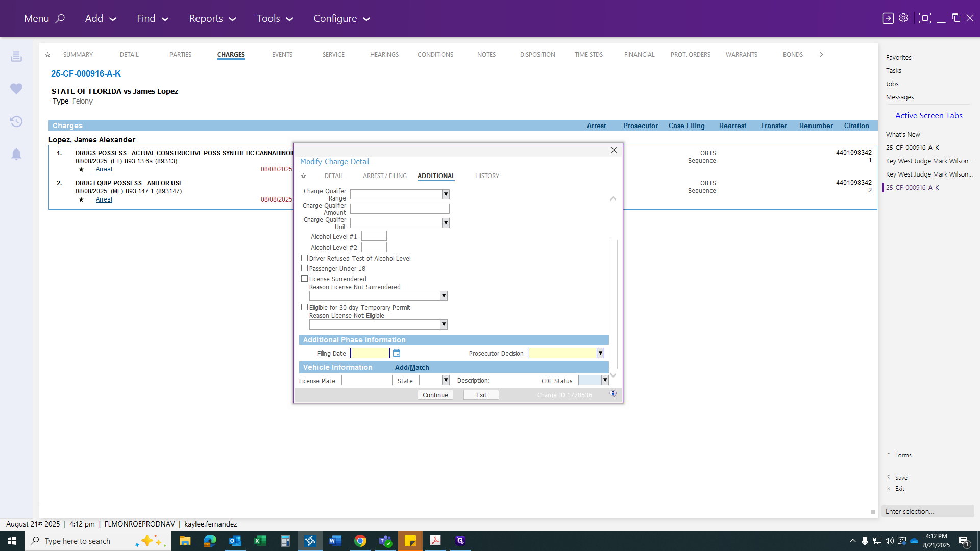Switch to the HISTORY tab in dialog
The width and height of the screenshot is (980, 551).
487,176
